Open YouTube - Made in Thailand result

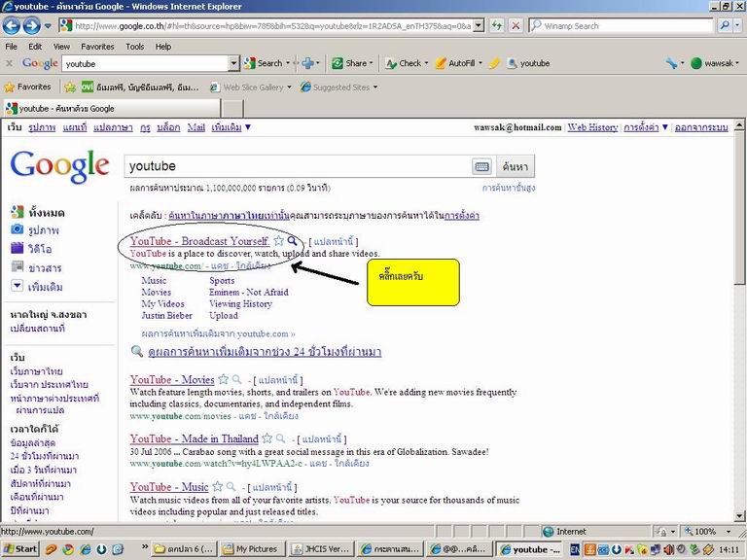[194, 438]
